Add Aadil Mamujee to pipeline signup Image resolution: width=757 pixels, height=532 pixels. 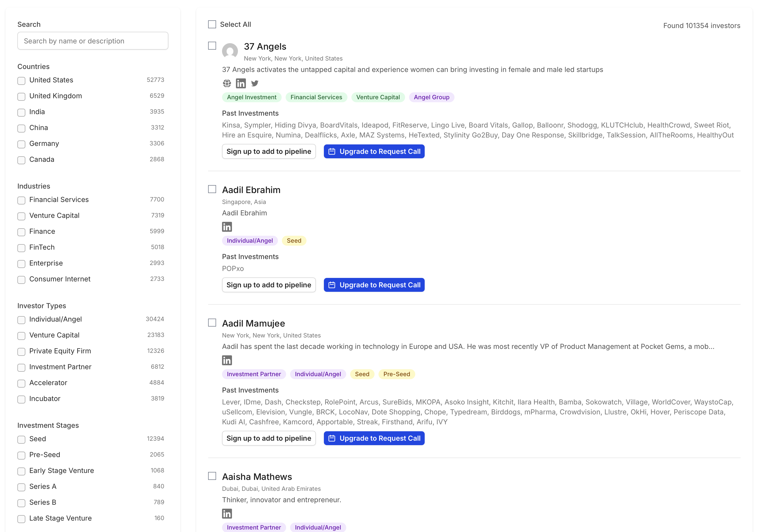pyautogui.click(x=269, y=438)
